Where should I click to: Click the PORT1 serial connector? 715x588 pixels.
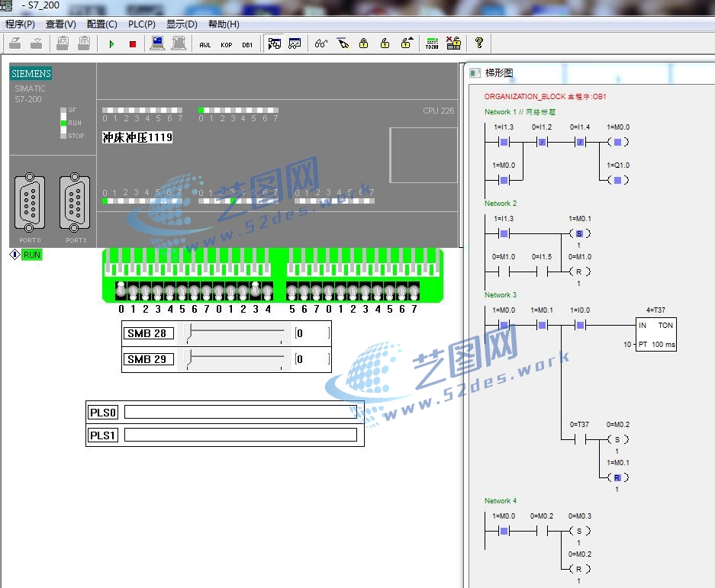(x=75, y=202)
